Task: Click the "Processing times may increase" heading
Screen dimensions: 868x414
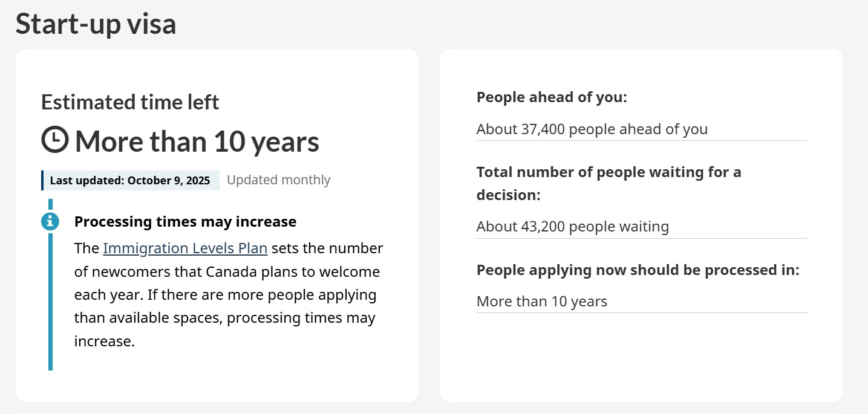Action: pyautogui.click(x=185, y=222)
